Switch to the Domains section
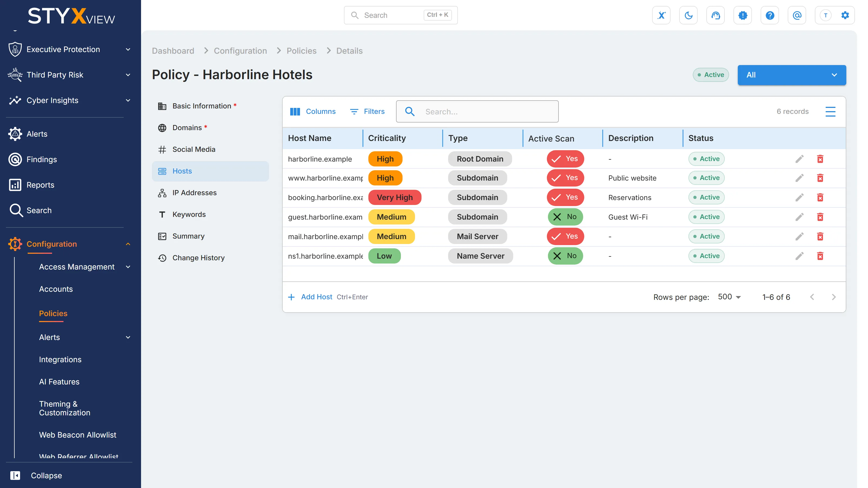Image resolution: width=868 pixels, height=488 pixels. point(210,128)
